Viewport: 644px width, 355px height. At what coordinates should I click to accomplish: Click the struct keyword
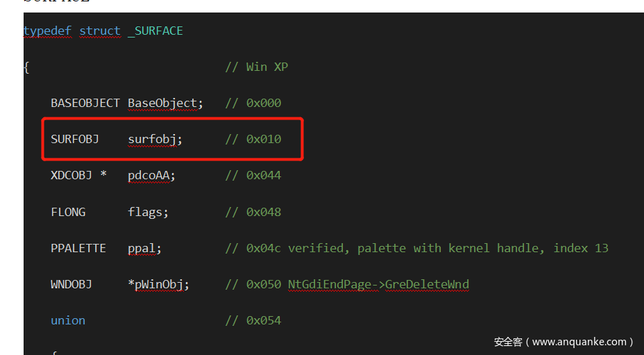coord(100,31)
